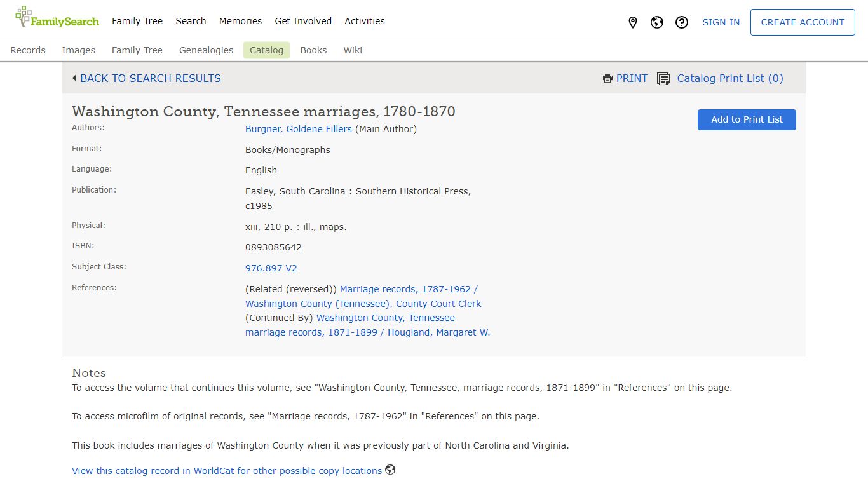Open author Burgner, Goldene Fillers link

click(x=299, y=129)
